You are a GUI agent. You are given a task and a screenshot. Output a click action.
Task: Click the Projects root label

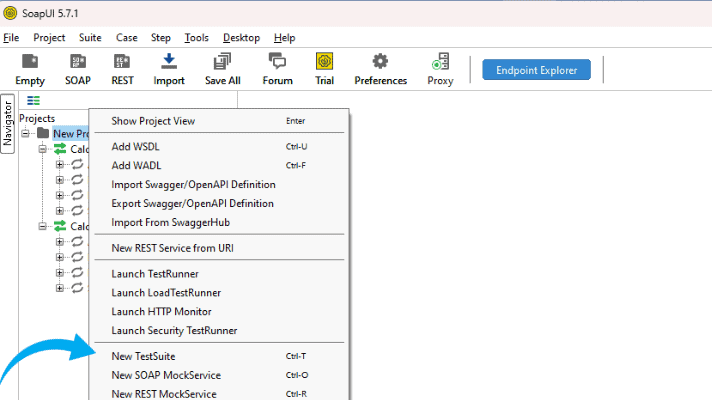pyautogui.click(x=37, y=119)
